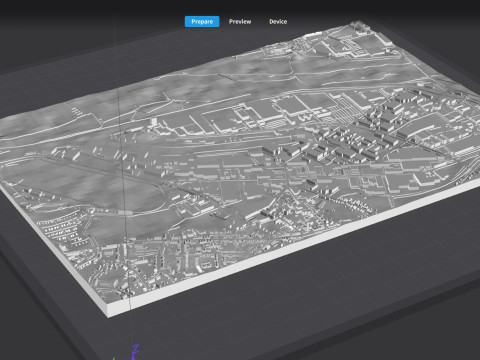
Task: Select the 3D terrain city model
Action: tap(240, 170)
